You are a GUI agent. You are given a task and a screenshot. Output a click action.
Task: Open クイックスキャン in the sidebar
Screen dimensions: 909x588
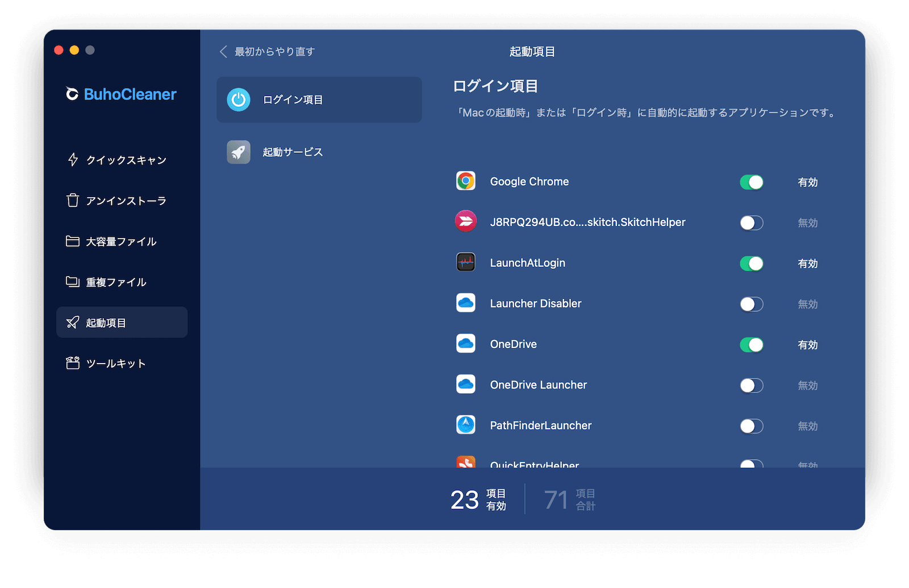point(122,160)
